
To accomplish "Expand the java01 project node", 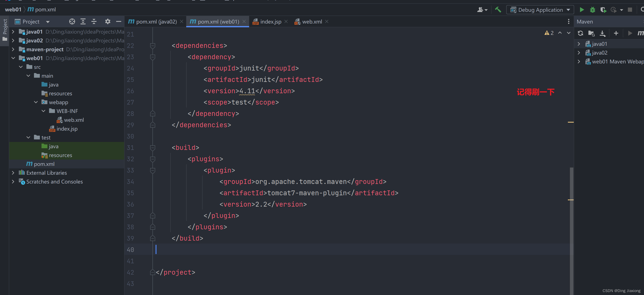I will tap(13, 32).
